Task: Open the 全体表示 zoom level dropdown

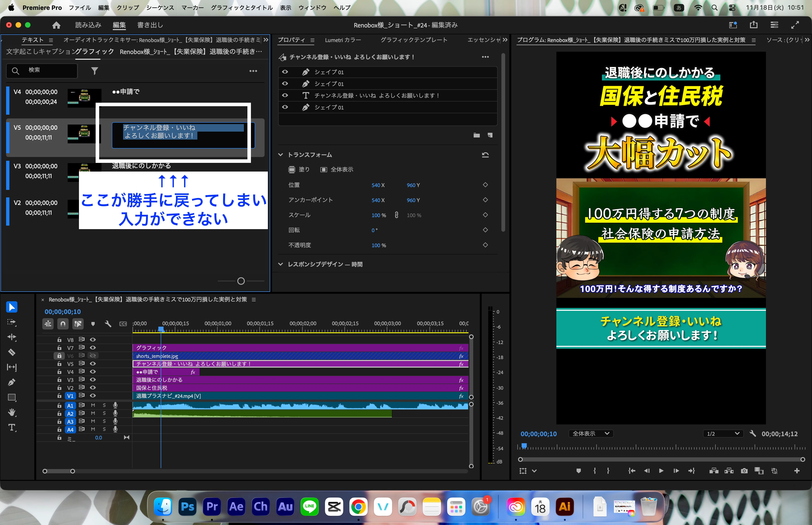Action: pyautogui.click(x=590, y=434)
